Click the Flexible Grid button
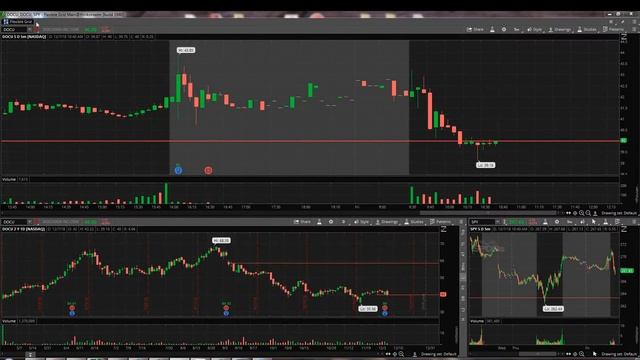The height and width of the screenshot is (360, 640). [x=18, y=22]
